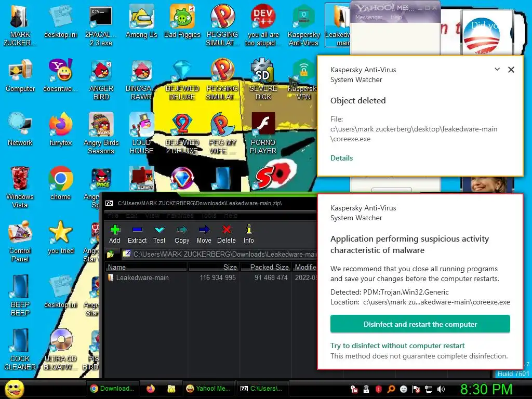The height and width of the screenshot is (399, 532).
Task: Open the BEJEWED 2 DELUXE shortcut
Action: [x=182, y=134]
